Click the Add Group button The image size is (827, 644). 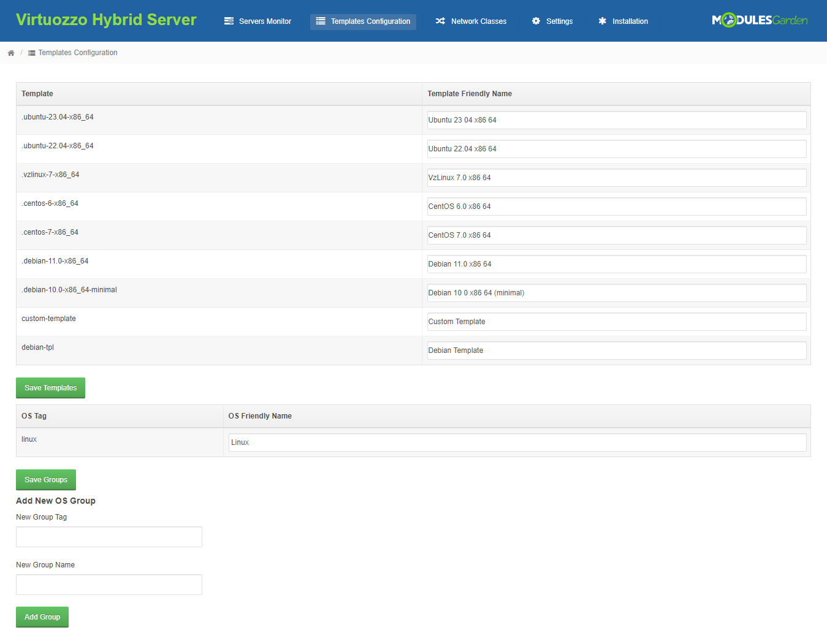[42, 617]
